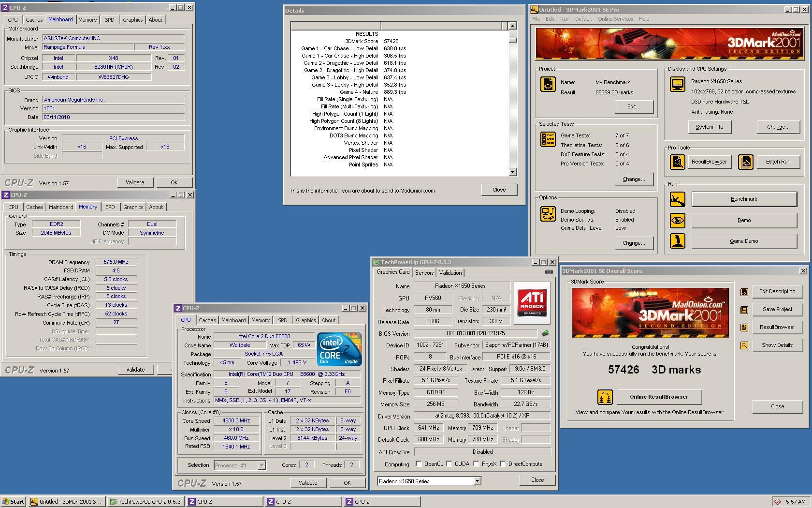Click the display monitor icon in Display settings

point(677,84)
